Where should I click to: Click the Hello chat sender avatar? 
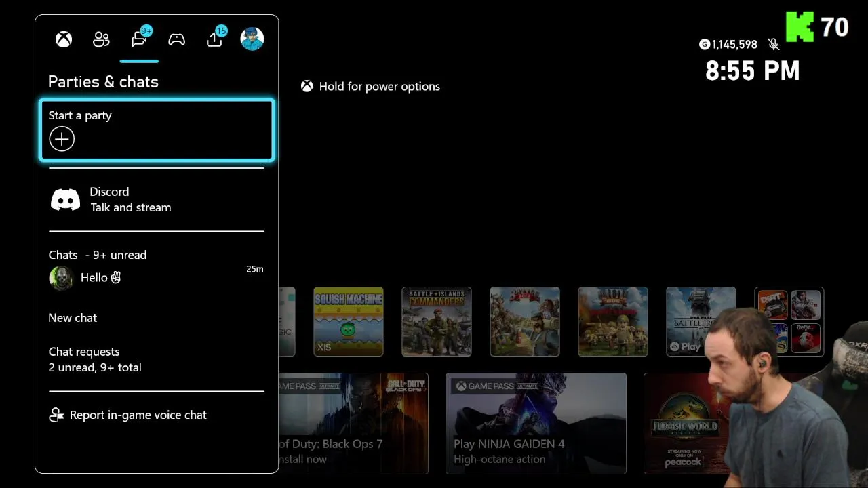click(x=60, y=278)
